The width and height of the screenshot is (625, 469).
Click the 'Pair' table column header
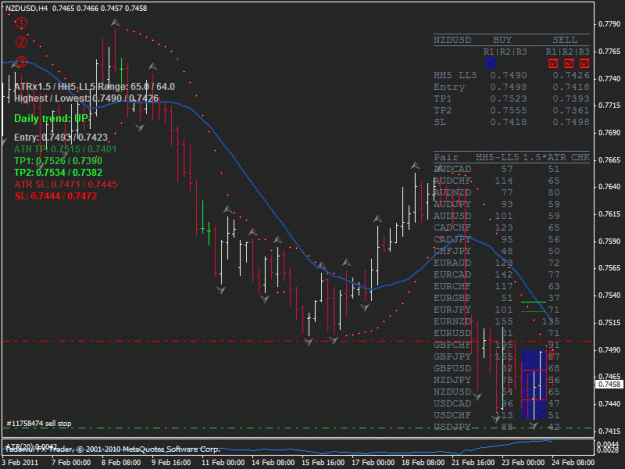446,157
